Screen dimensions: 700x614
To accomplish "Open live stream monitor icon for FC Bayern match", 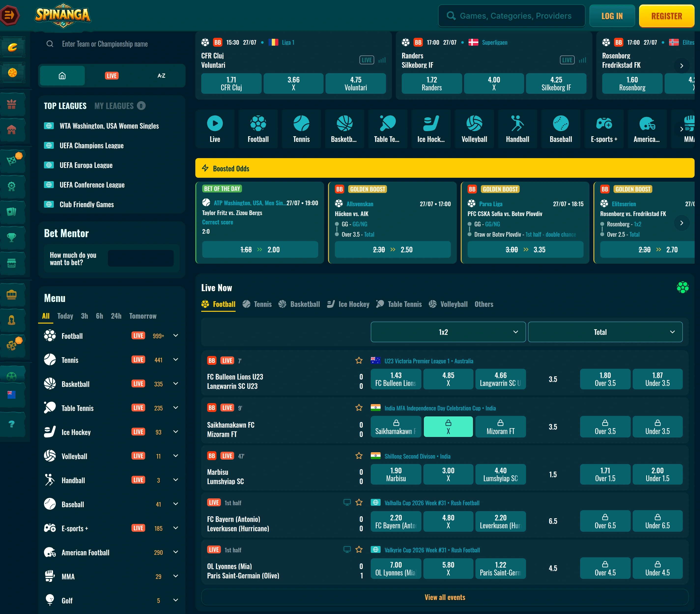I will [x=347, y=502].
